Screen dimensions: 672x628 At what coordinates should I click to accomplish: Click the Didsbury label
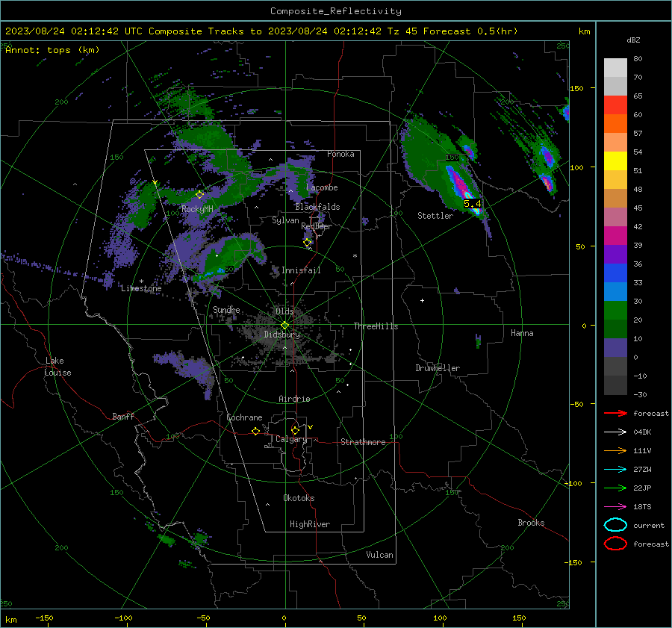(282, 335)
